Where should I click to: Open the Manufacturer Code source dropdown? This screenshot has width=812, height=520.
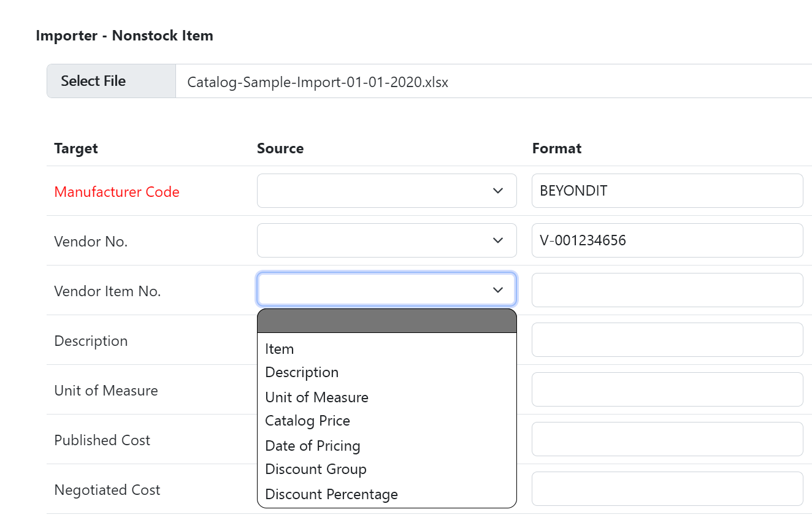386,191
